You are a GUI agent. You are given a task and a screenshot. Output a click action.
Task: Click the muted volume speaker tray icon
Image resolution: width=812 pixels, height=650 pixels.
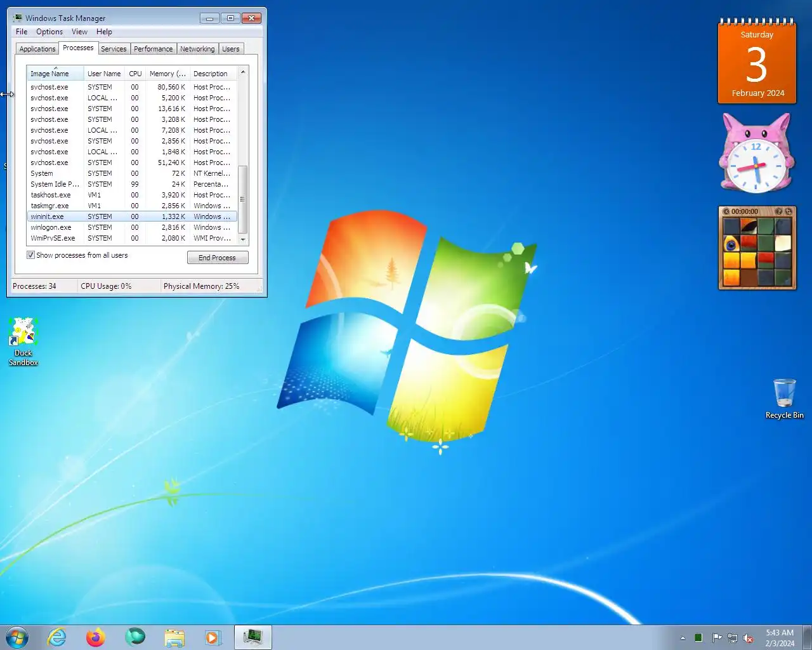[x=749, y=638]
